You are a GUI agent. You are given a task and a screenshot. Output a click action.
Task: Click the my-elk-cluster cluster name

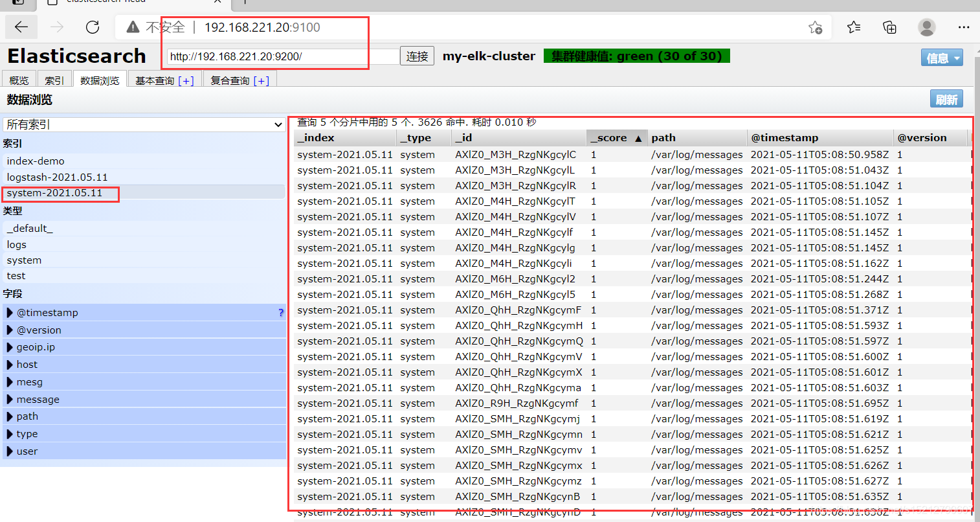(489, 56)
